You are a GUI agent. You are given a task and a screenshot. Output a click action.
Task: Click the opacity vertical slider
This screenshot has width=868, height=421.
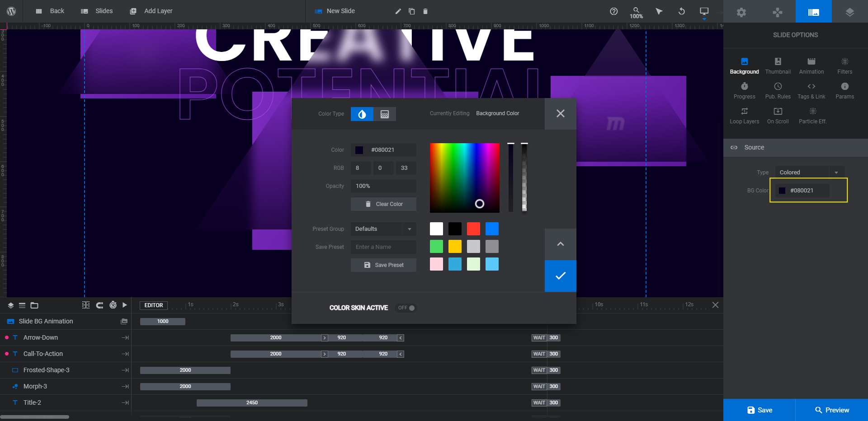524,178
